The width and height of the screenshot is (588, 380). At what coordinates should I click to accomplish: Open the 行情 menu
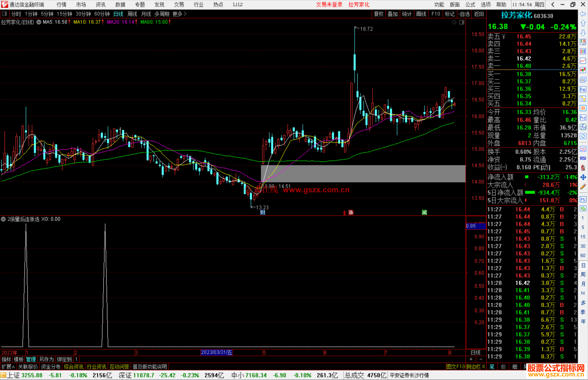[61, 4]
